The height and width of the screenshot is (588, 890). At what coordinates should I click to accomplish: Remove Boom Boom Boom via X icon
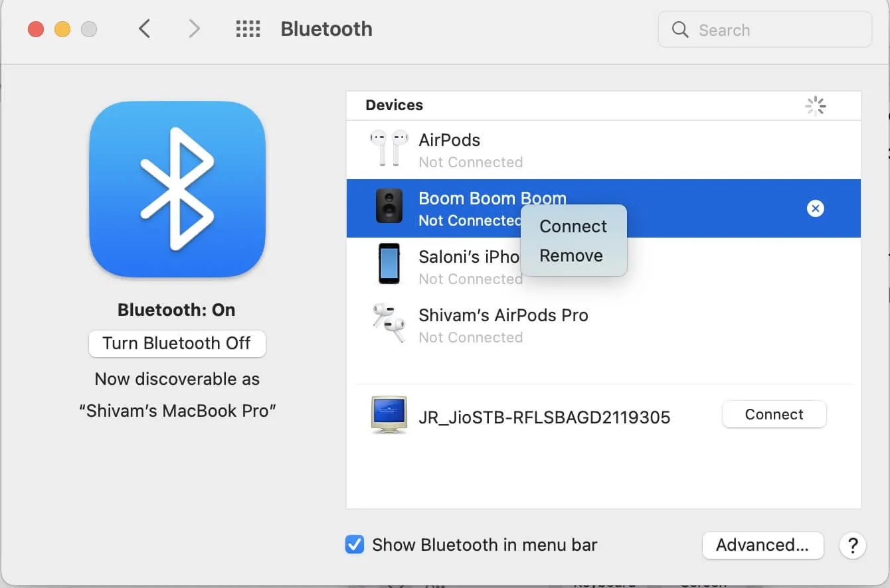click(x=815, y=208)
